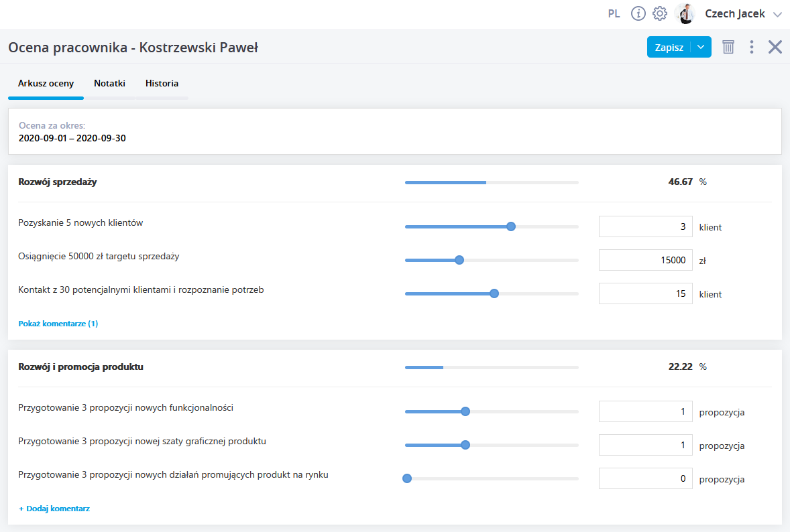The image size is (790, 532).
Task: Switch to the Arkusz oceny tab
Action: (46, 84)
